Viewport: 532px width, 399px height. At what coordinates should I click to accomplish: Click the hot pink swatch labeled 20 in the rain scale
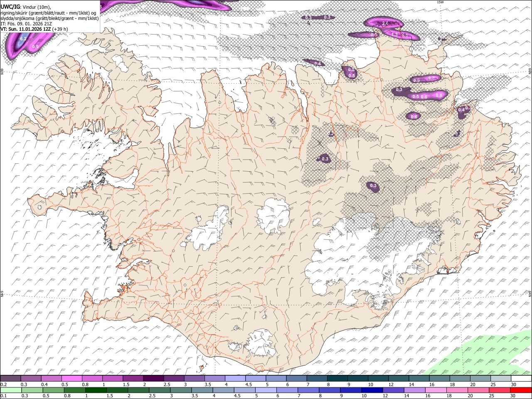[x=478, y=390]
